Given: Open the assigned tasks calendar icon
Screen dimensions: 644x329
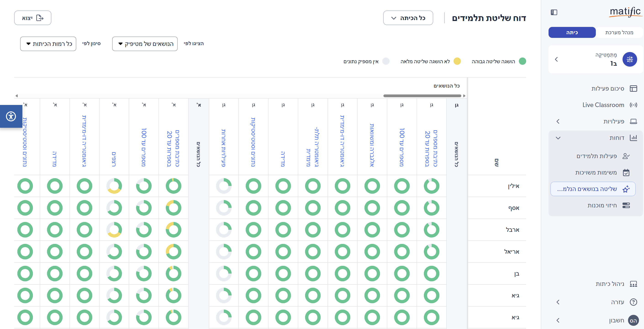Looking at the screenshot, I should point(626,173).
